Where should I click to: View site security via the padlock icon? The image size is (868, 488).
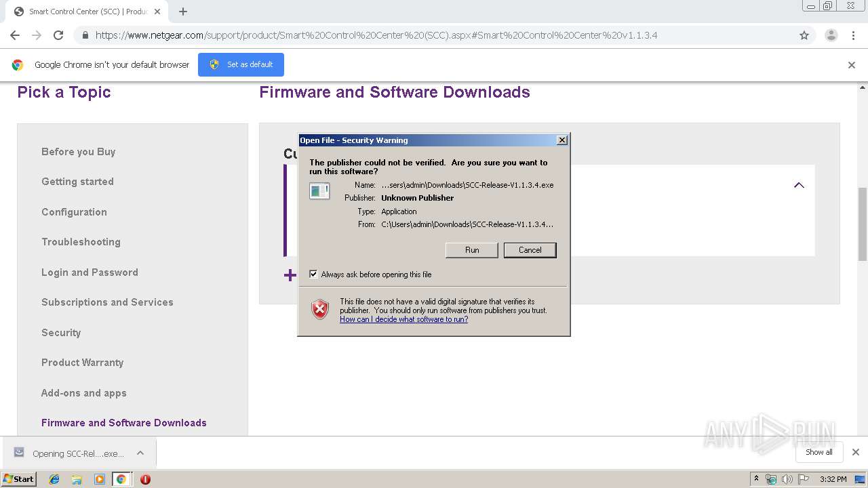click(85, 35)
